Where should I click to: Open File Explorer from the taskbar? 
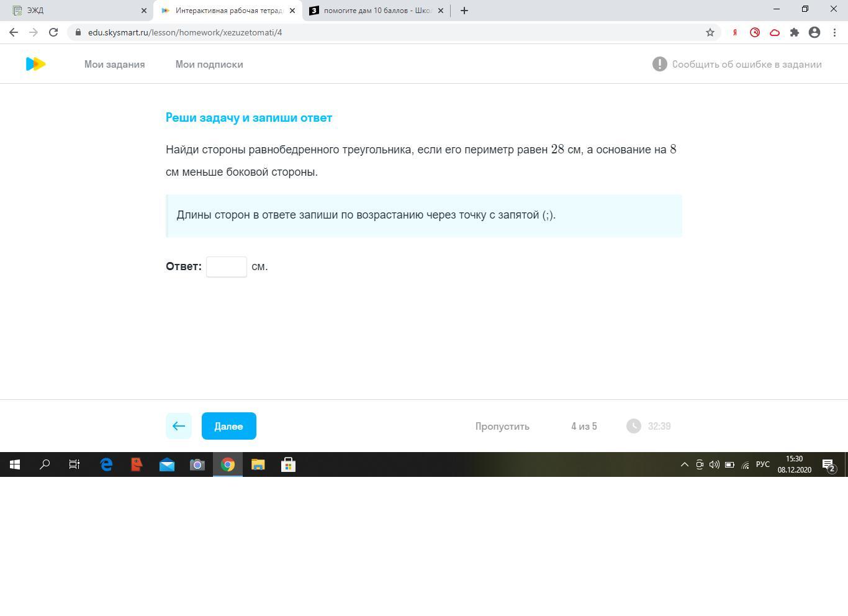point(258,464)
